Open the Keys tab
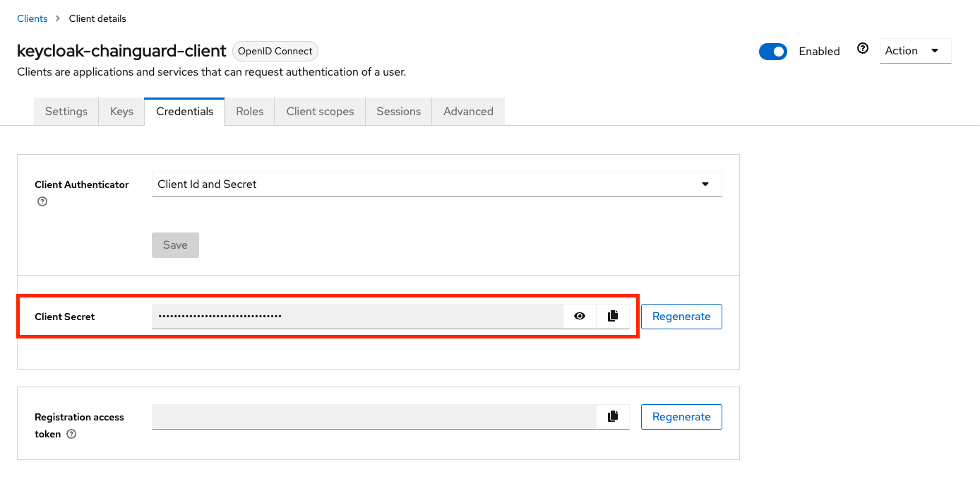The width and height of the screenshot is (980, 489). pos(121,111)
